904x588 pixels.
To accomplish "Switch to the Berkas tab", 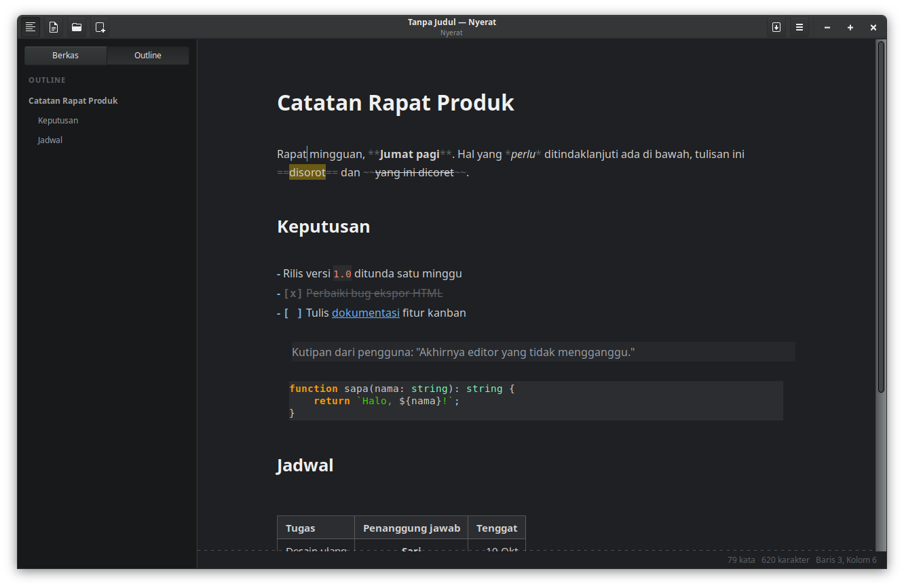I will pos(66,56).
